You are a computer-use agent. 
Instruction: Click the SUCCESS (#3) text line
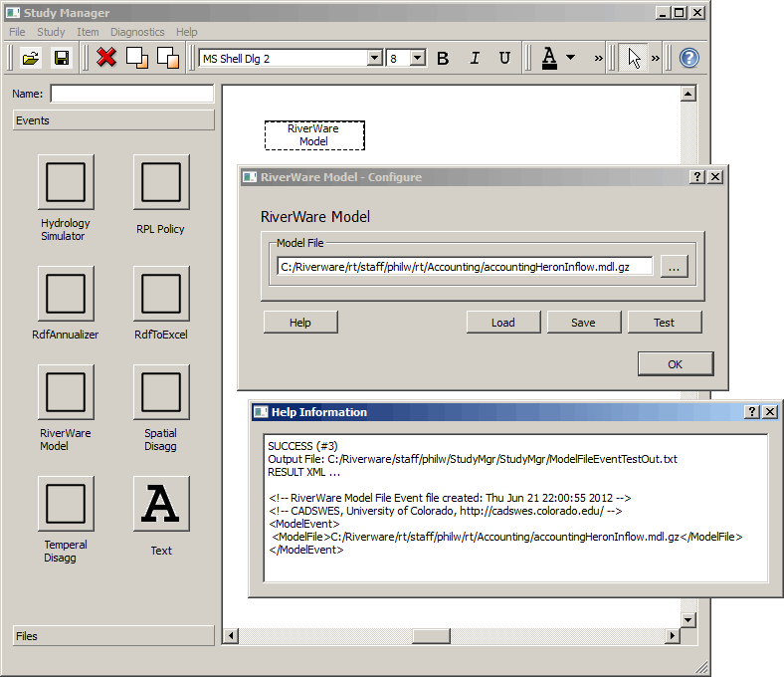pyautogui.click(x=302, y=446)
